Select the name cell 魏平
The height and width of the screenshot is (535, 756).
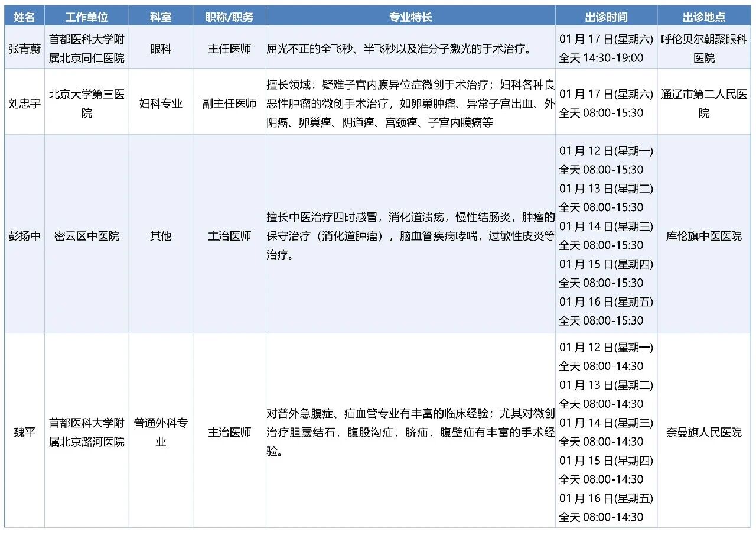coord(24,432)
